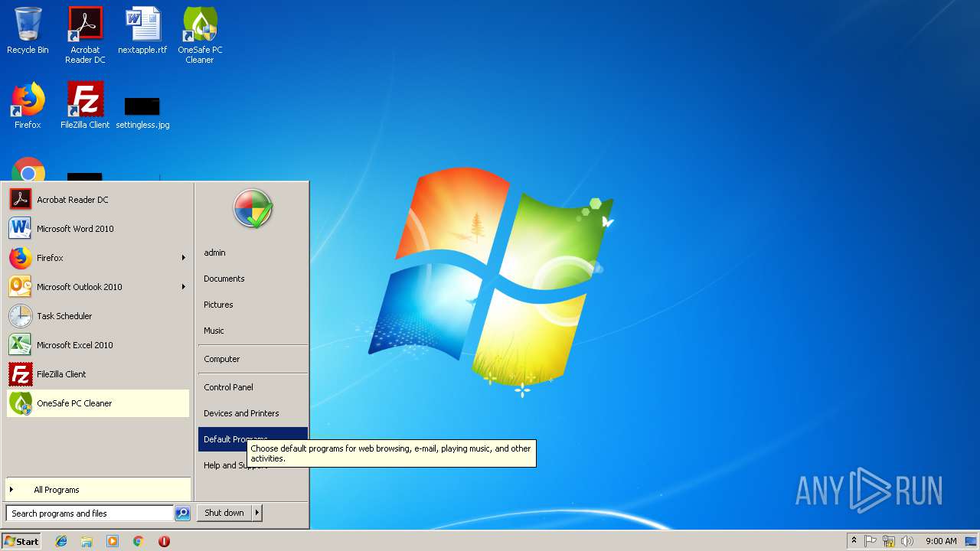Launch Microsoft Excel 2010 from Start menu
This screenshot has height=551, width=980.
click(x=98, y=345)
